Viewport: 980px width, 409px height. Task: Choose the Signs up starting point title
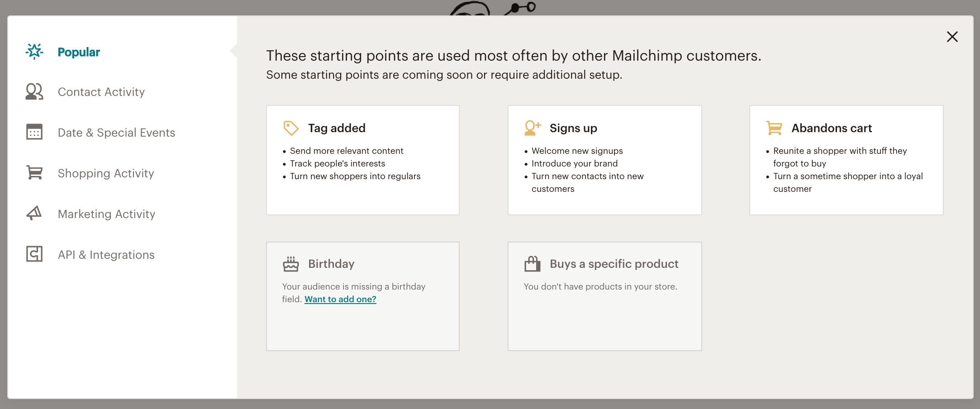tap(573, 128)
